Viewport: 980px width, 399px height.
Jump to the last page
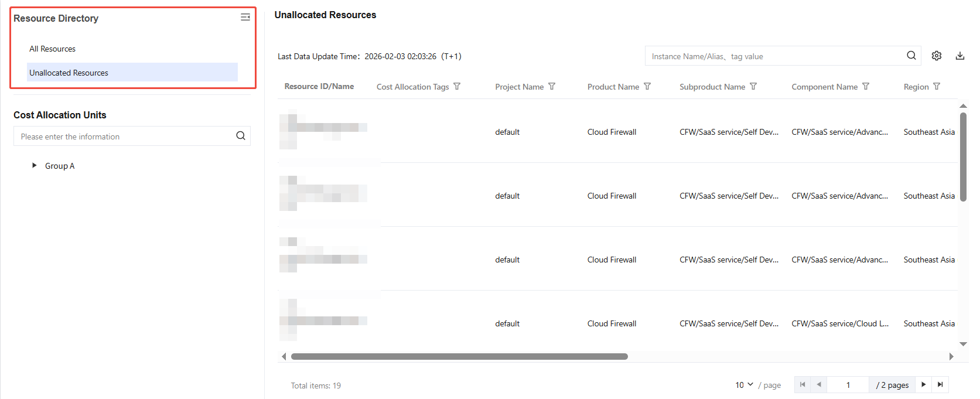(x=940, y=385)
